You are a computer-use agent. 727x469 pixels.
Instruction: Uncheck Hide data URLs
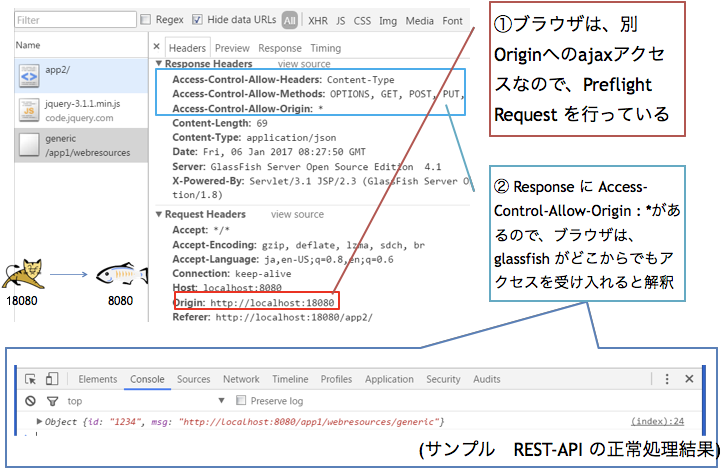(198, 19)
